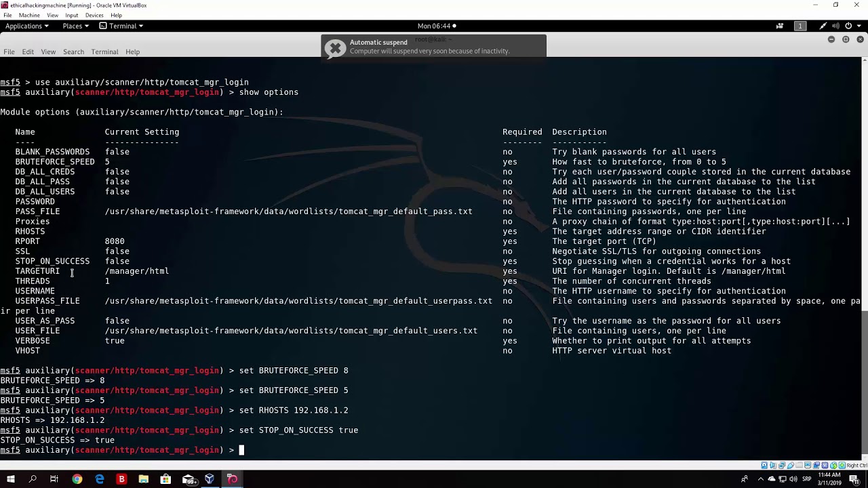
Task: Open terminal View menu
Action: click(48, 52)
